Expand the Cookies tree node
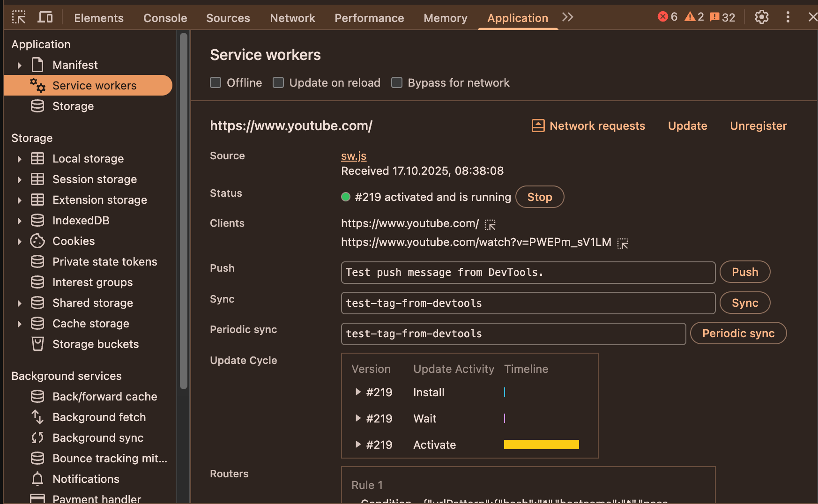818x504 pixels. coord(19,241)
